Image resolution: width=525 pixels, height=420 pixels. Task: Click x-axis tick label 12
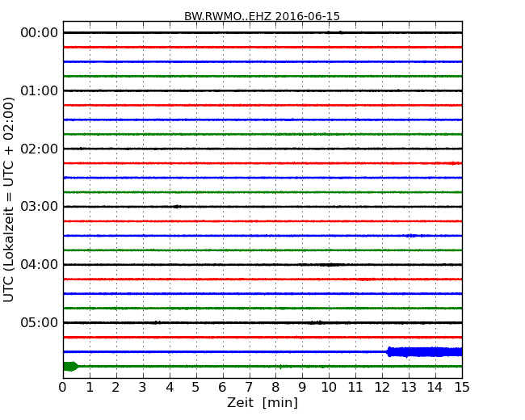tap(382, 388)
